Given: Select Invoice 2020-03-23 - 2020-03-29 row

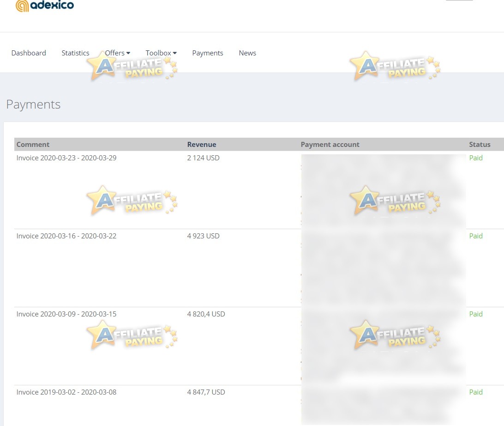Looking at the screenshot, I should [x=259, y=190].
